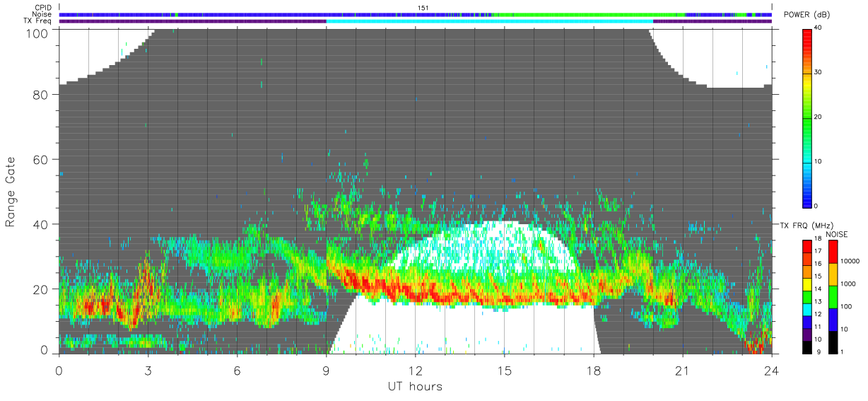Image resolution: width=868 pixels, height=401 pixels.
Task: Click the TX Freq row label
Action: (x=39, y=21)
